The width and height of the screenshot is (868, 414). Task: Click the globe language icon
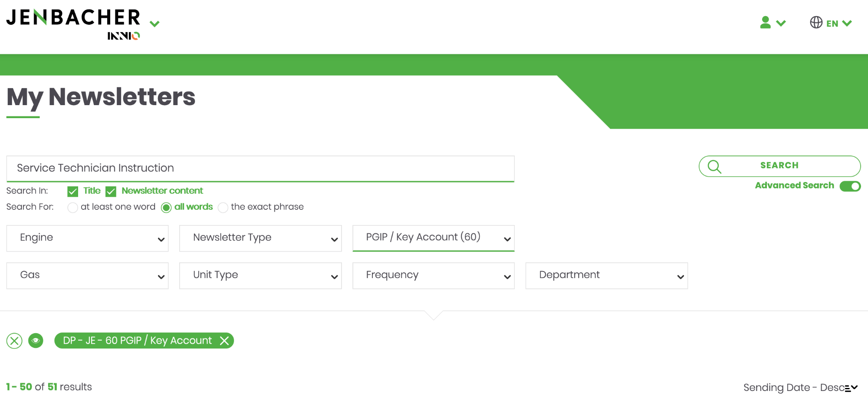point(816,23)
